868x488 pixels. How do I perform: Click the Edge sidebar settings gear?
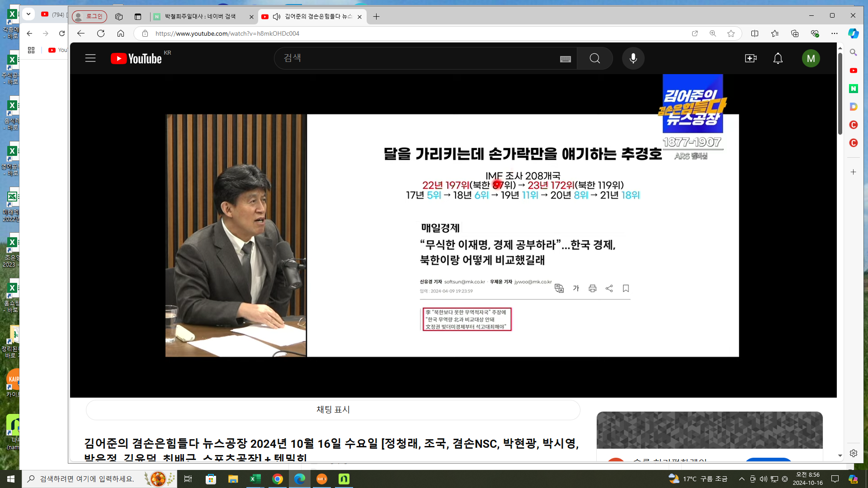pos(853,453)
